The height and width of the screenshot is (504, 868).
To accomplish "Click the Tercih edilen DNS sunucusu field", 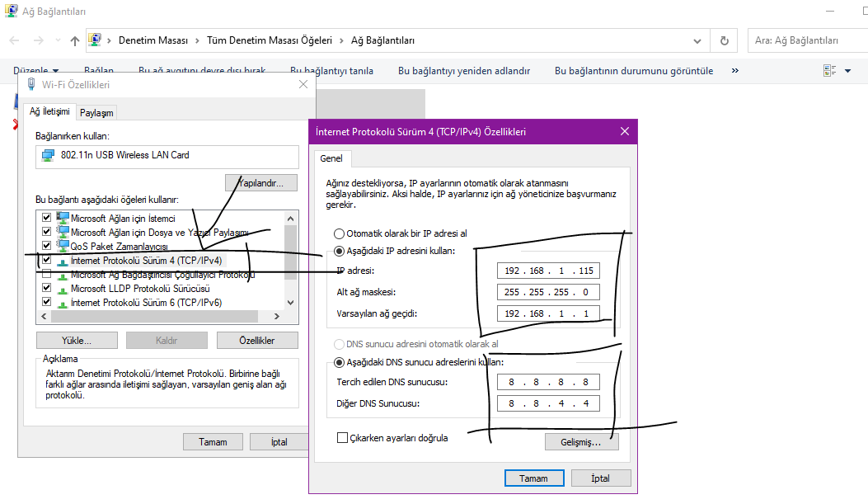I will (548, 382).
